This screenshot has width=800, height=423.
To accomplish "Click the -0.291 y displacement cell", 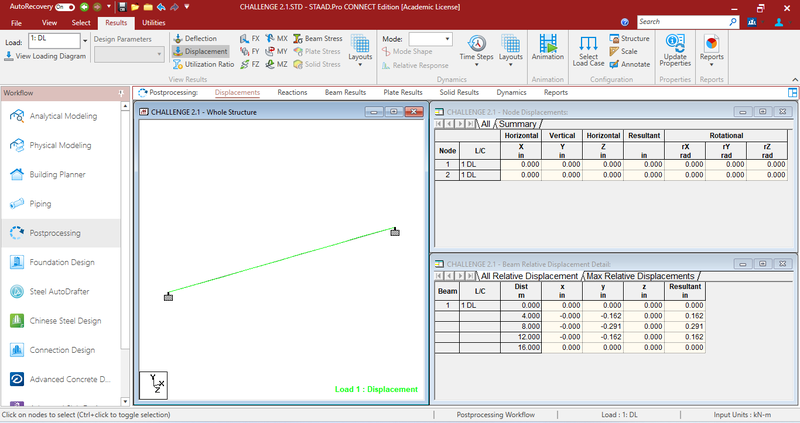I will (x=603, y=327).
